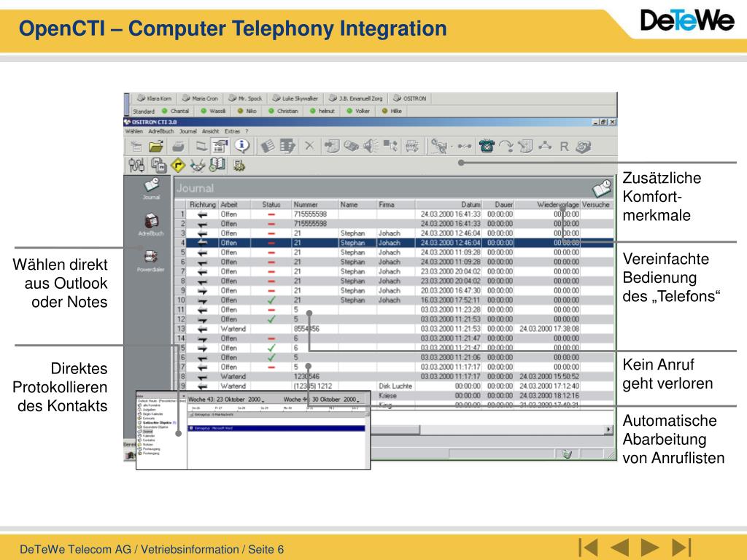Viewport: 747px width, 560px height.
Task: Click the status bar icon at bottom right
Action: click(x=567, y=454)
